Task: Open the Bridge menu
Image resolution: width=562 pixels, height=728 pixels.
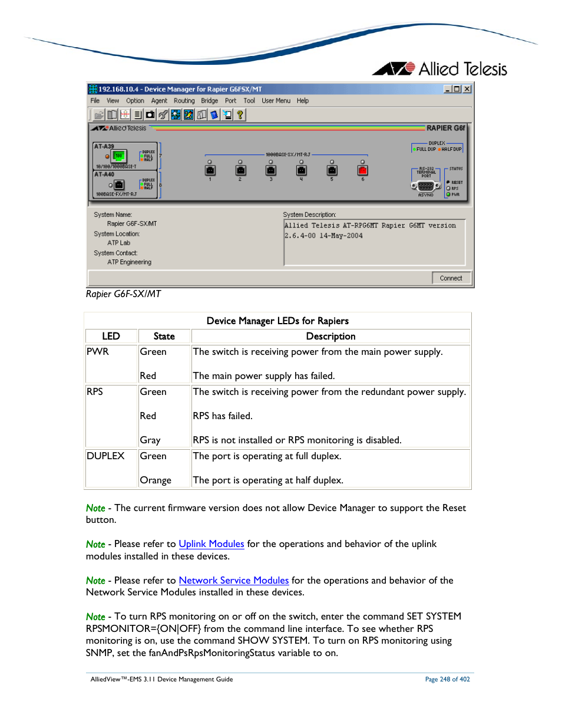Action: pos(210,101)
